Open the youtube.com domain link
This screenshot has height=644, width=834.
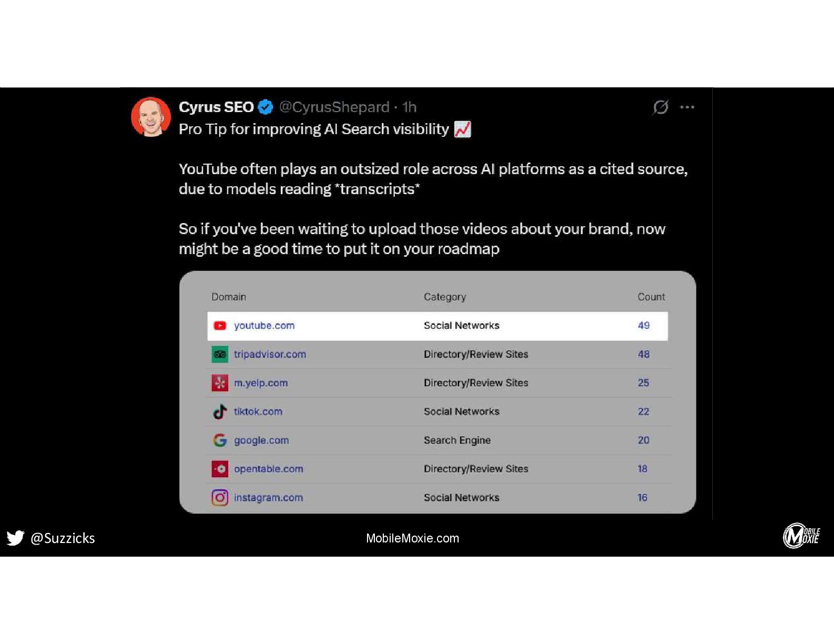point(264,326)
